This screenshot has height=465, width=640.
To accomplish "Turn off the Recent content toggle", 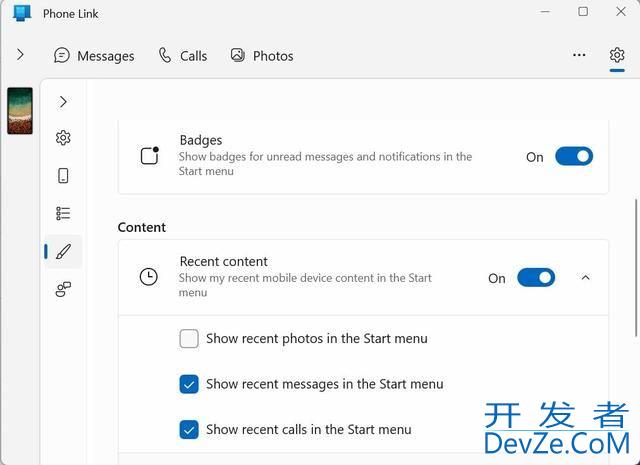I will 536,278.
